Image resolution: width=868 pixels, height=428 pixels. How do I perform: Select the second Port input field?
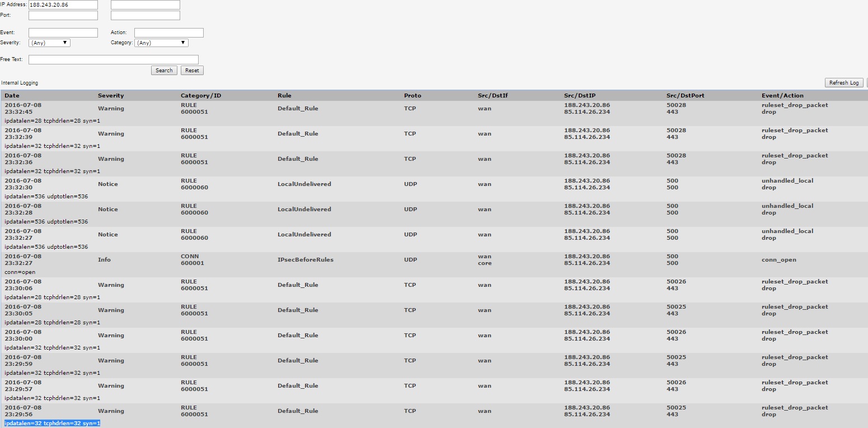(146, 16)
